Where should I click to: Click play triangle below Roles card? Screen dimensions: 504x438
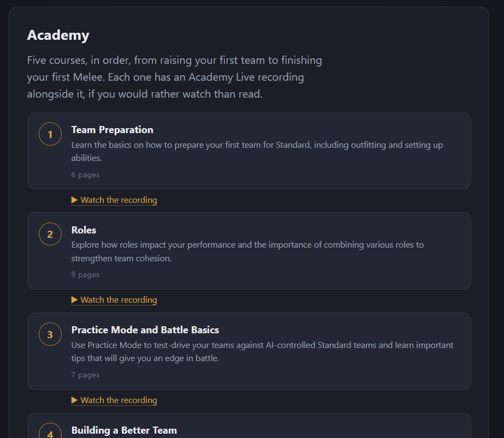coord(75,300)
